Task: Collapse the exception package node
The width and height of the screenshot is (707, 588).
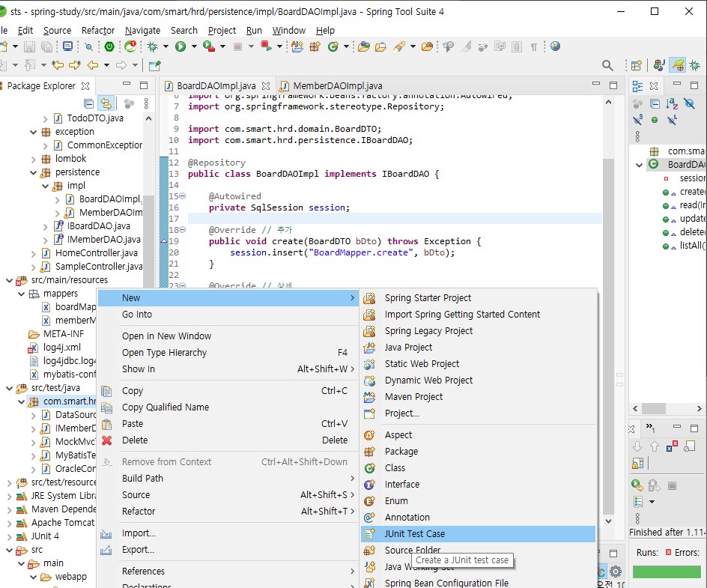Action: (x=33, y=132)
